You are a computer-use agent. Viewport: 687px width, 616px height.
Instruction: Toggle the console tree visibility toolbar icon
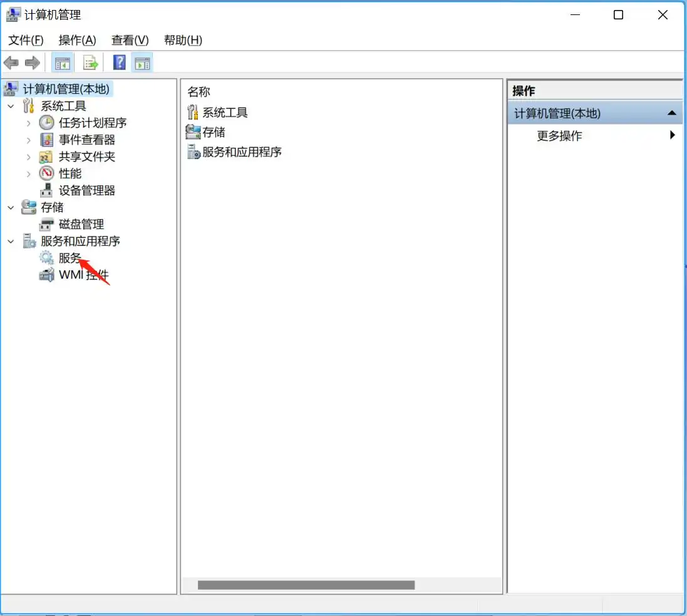click(63, 62)
